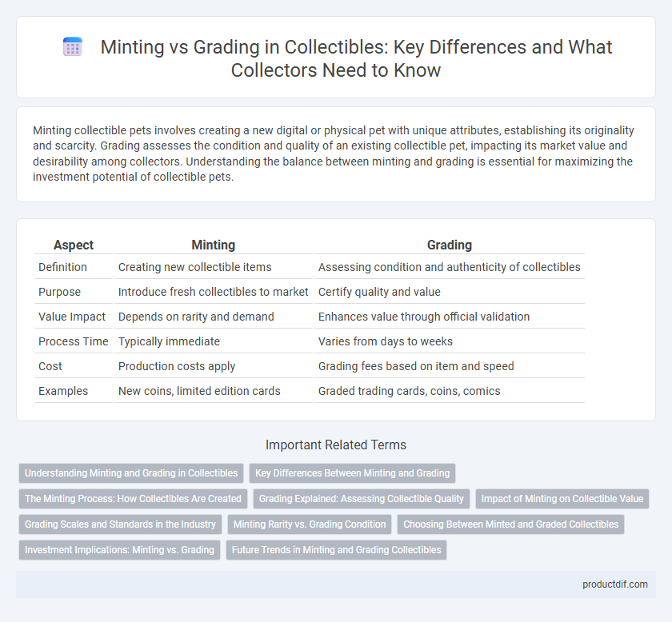Click 'Investment Implications: Minting vs. Grading'
Viewport: 672px width, 622px height.
pos(119,550)
